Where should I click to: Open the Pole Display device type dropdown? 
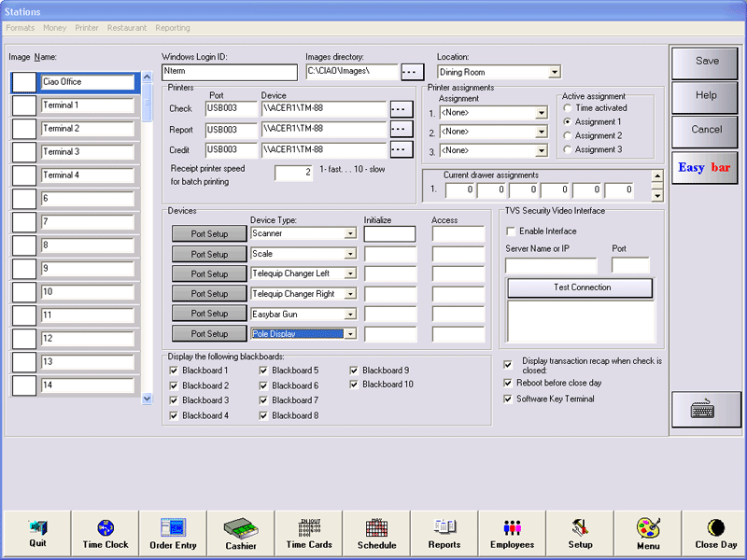(350, 333)
